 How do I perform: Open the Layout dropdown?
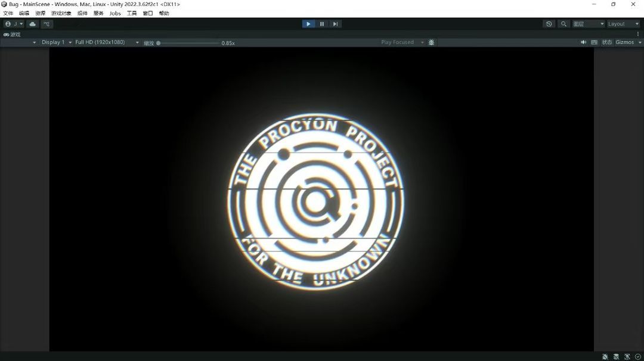click(623, 24)
